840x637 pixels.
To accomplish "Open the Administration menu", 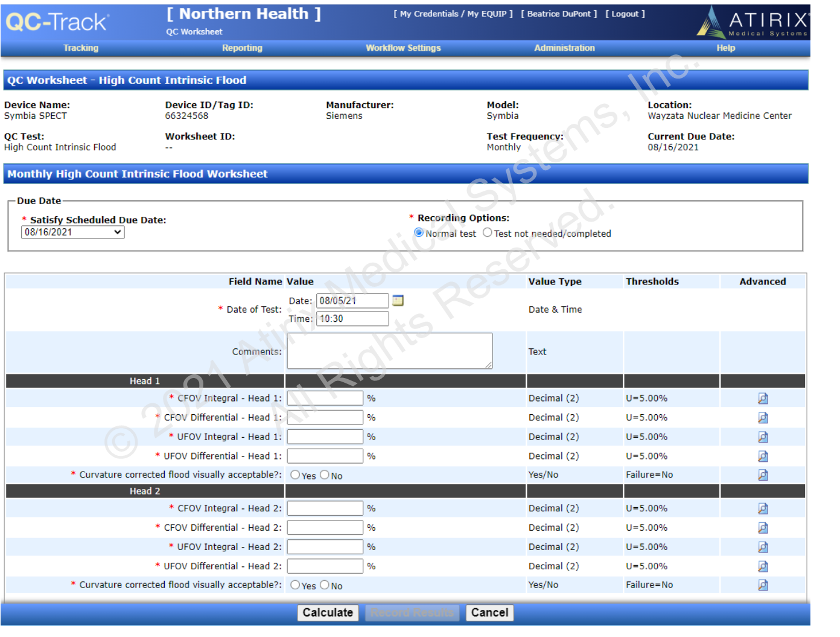I will (564, 48).
